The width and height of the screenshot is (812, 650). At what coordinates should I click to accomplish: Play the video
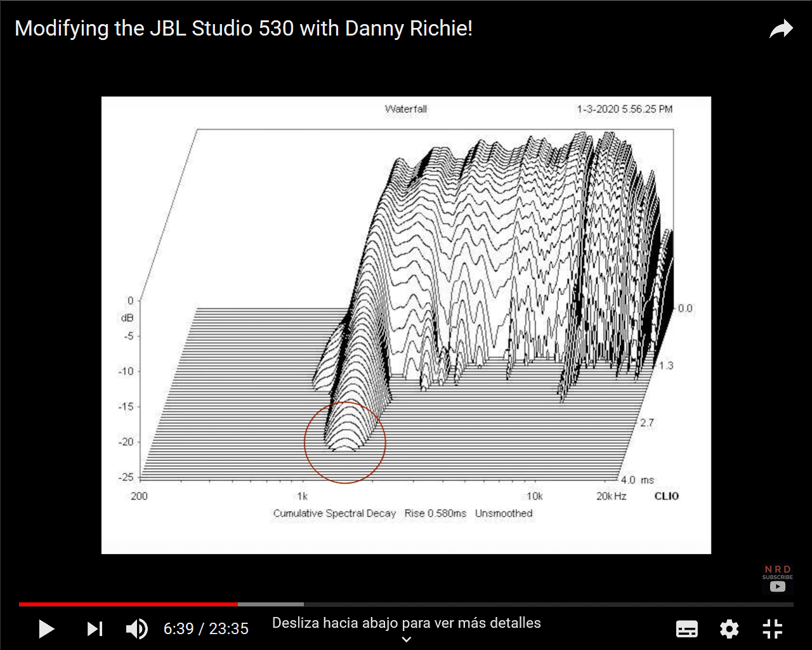click(x=46, y=629)
